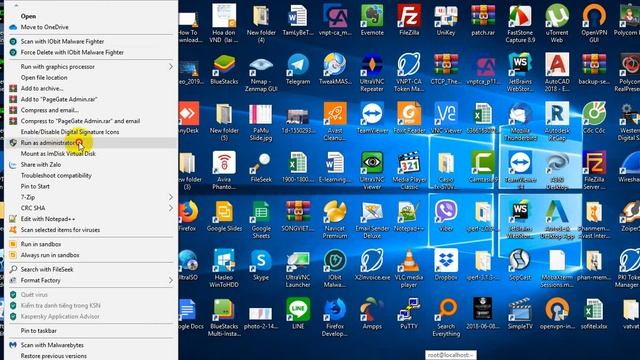Launch the VNC Viewer icon
This screenshot has width=640, height=360.
pyautogui.click(x=446, y=118)
